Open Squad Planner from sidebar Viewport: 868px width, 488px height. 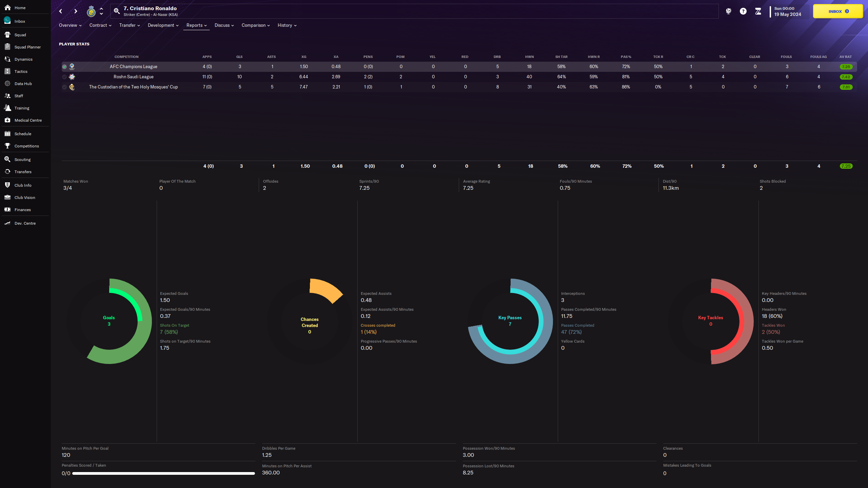24,47
